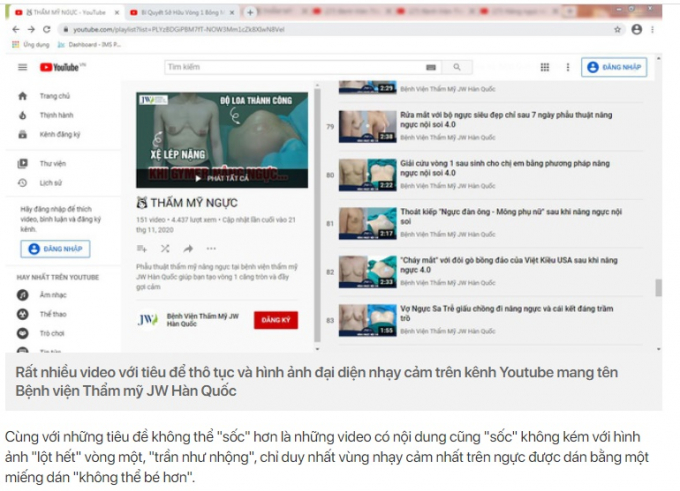Viewport: 680px width, 491px height.
Task: Click the sidebar ĐĂNG NHẬP button
Action: [55, 249]
